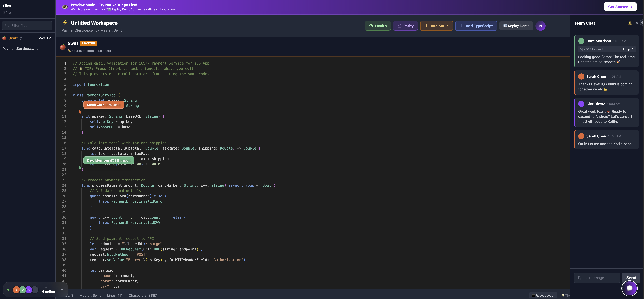Image resolution: width=644 pixels, height=299 pixels.
Task: Click Dave Morrison's green online status dot
Action: click(581, 41)
